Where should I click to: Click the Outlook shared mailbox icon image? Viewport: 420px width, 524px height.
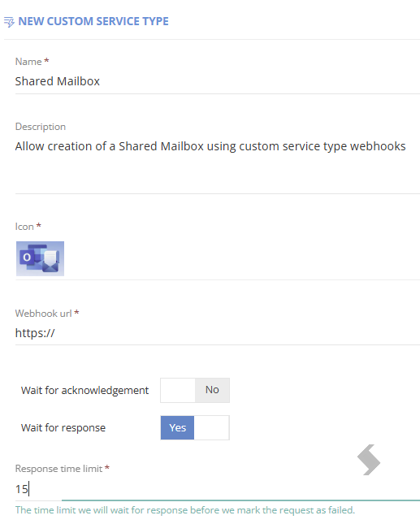point(40,258)
